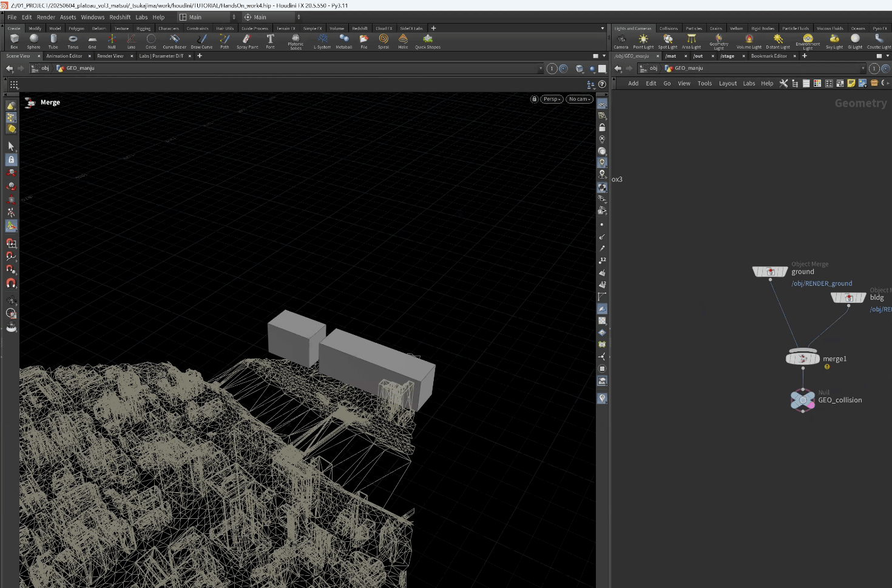
Task: Click the /obj/RENDER_ground path link
Action: (x=822, y=283)
